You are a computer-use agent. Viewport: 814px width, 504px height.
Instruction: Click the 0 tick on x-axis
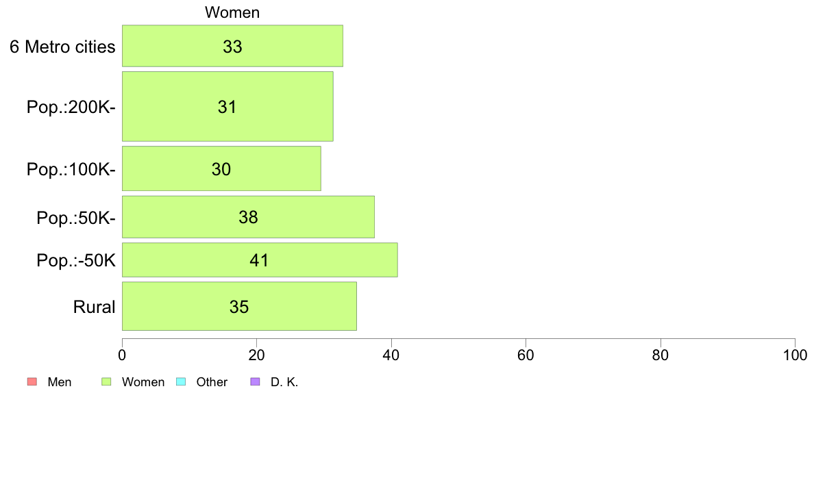point(122,355)
